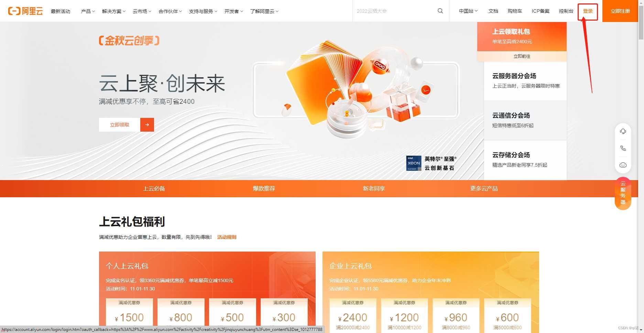Select the ¥960 enterprise coupon
This screenshot has width=644, height=333.
456,315
